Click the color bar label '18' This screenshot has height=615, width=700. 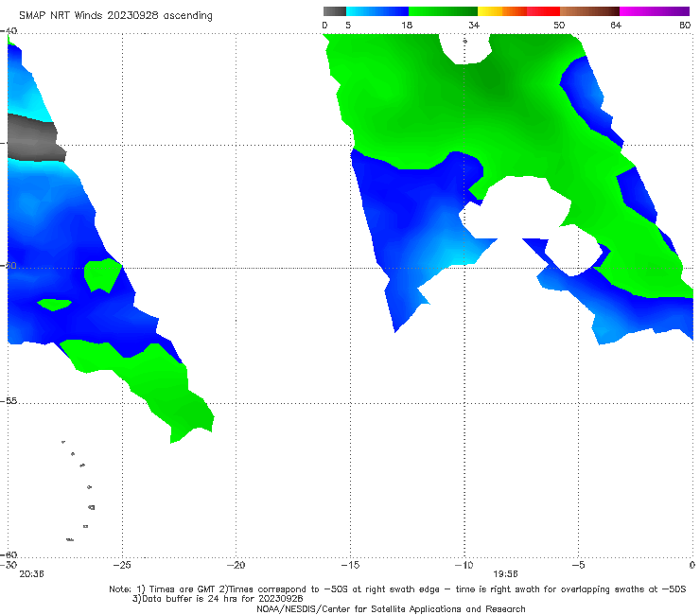(407, 25)
